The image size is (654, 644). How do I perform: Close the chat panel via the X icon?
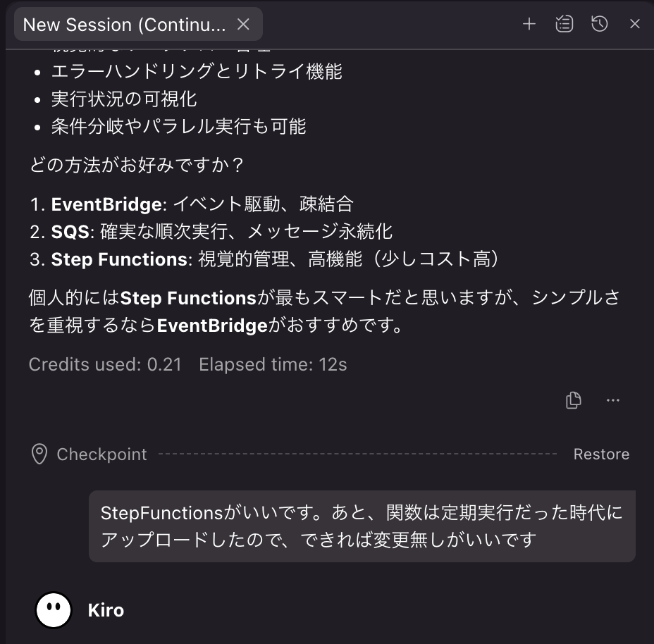click(x=634, y=23)
